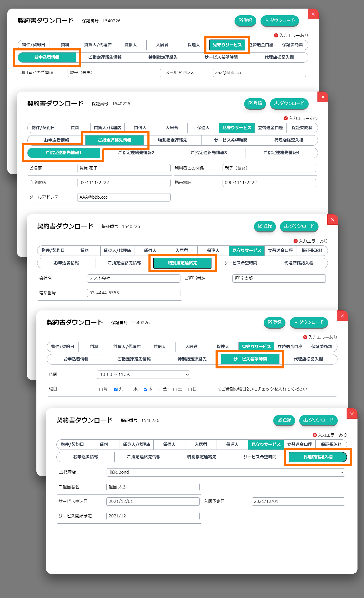
Task: Check the 日 weekday checkbox
Action: (x=190, y=389)
